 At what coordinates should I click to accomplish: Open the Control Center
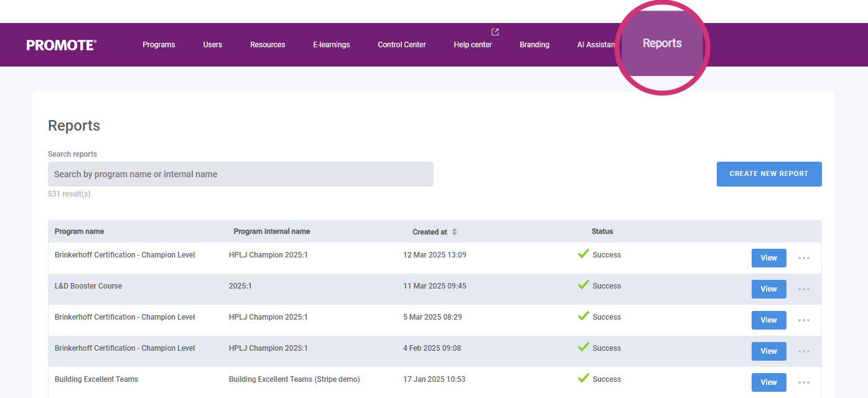pyautogui.click(x=402, y=45)
